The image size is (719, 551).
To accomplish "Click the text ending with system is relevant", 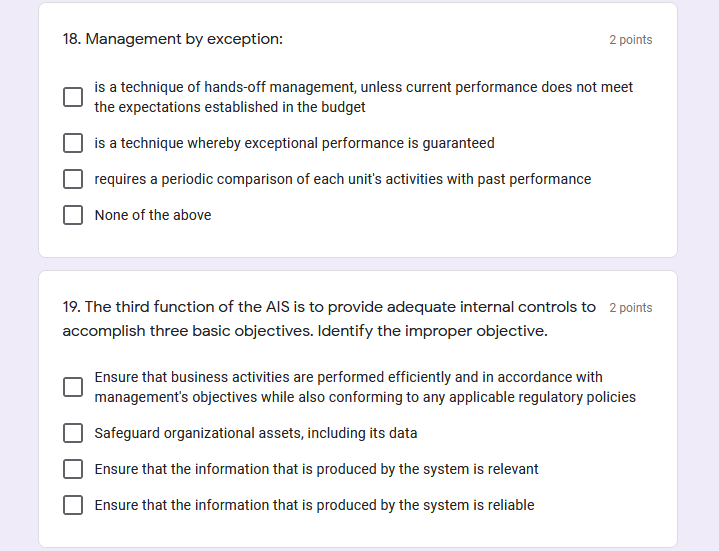I will pos(316,469).
